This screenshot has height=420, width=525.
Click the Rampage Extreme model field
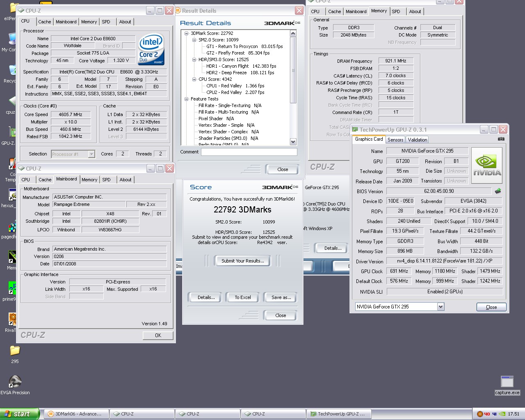point(88,204)
